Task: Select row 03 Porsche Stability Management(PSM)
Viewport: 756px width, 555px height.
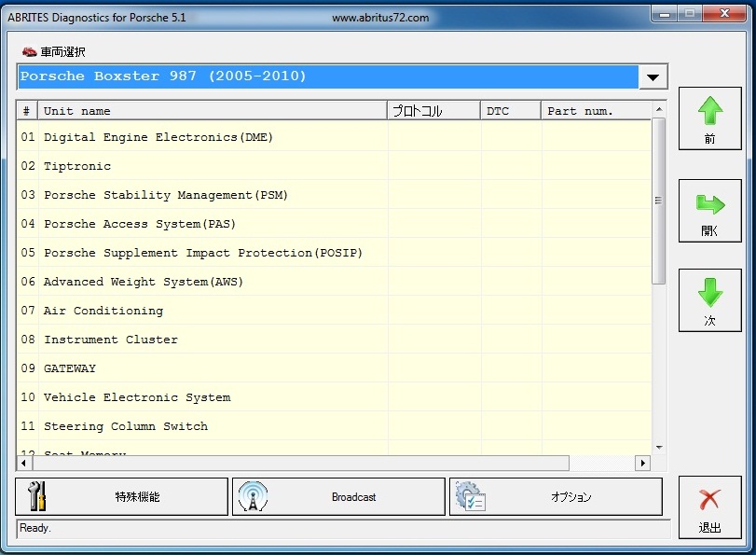Action: pos(334,195)
